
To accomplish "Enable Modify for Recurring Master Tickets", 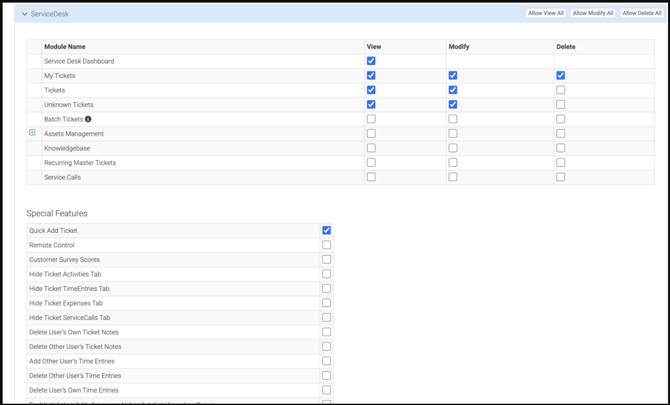I will 453,163.
